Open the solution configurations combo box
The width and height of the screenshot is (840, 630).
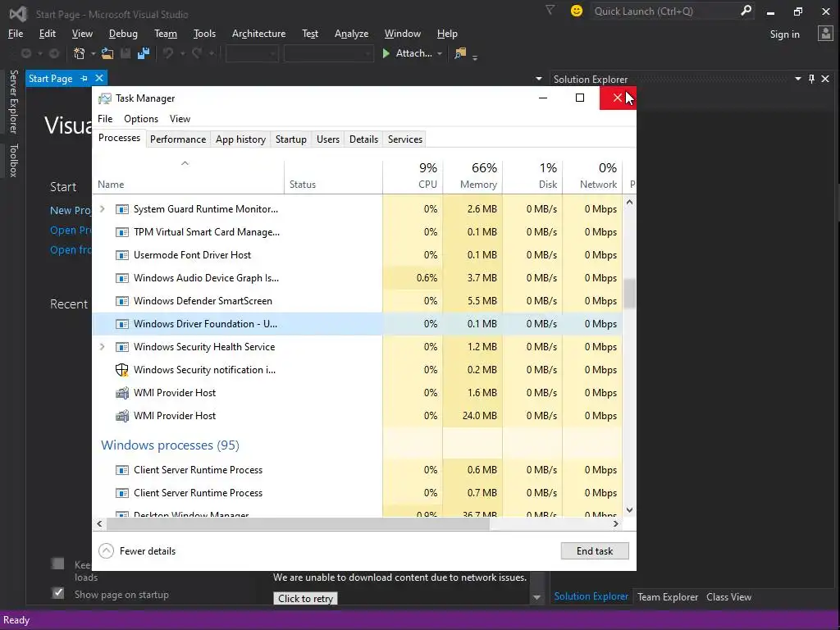252,53
